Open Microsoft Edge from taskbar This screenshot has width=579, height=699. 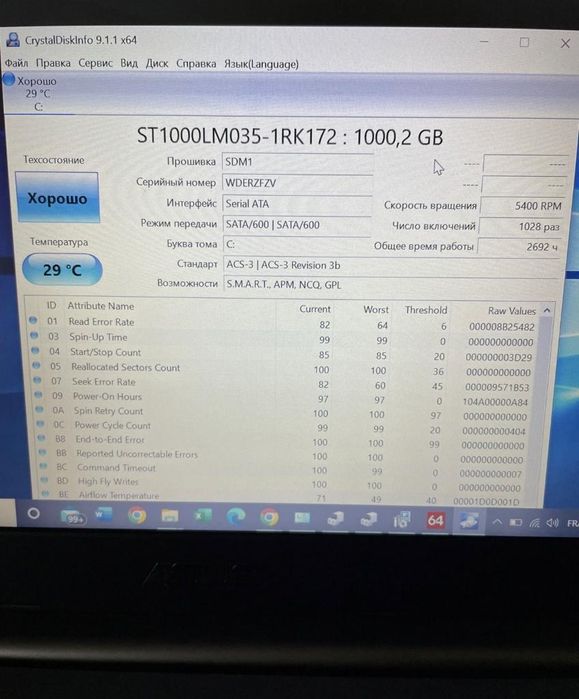[235, 517]
